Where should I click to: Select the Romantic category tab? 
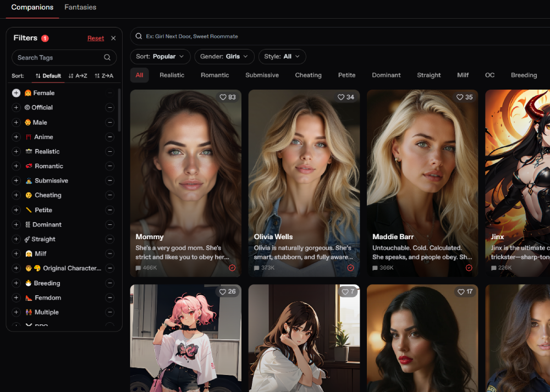point(215,75)
